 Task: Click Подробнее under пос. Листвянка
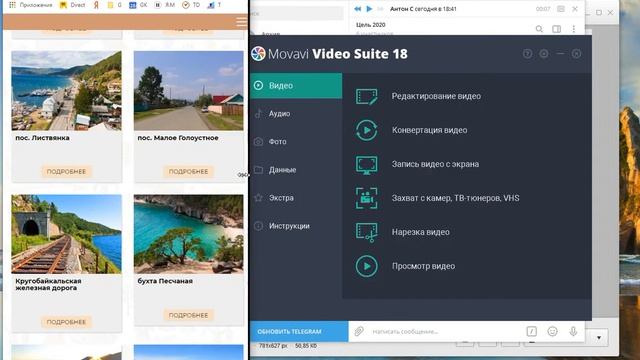(66, 171)
